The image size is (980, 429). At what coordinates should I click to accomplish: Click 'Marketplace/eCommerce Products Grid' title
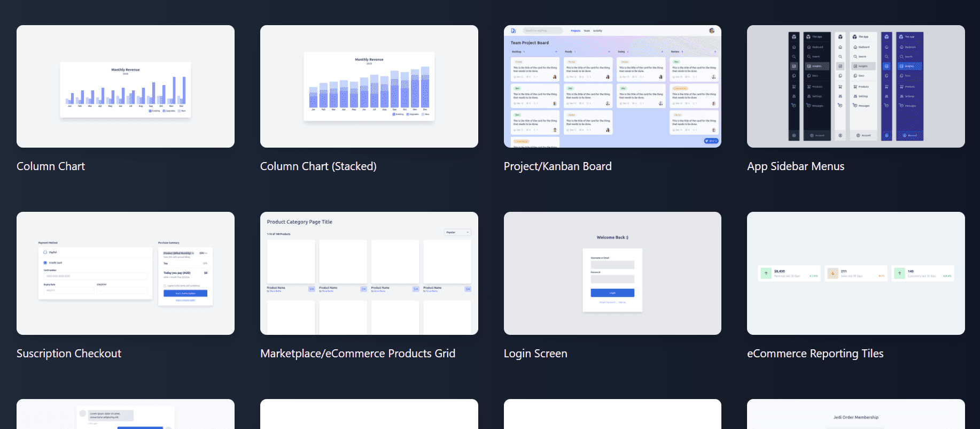click(358, 354)
